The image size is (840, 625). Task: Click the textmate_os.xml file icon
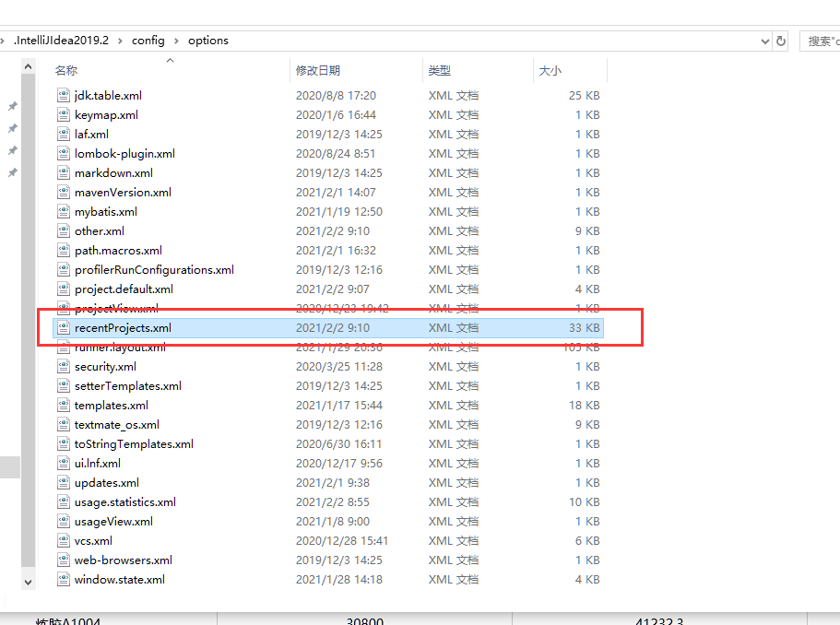(x=64, y=425)
